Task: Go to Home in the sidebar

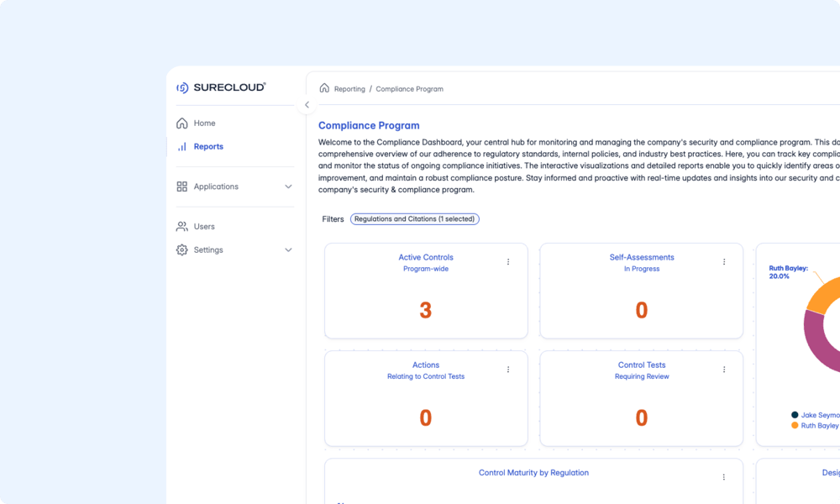Action: point(204,123)
